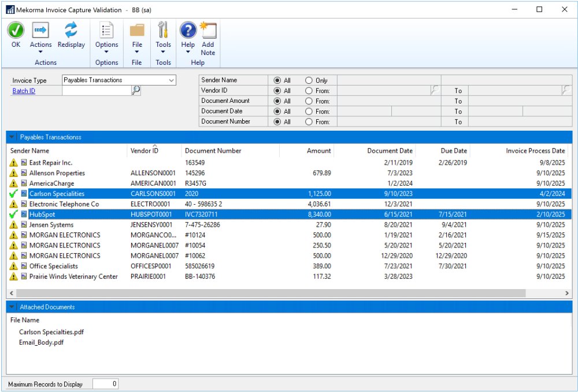Click warning icon beside East Repair Inc.

14,163
